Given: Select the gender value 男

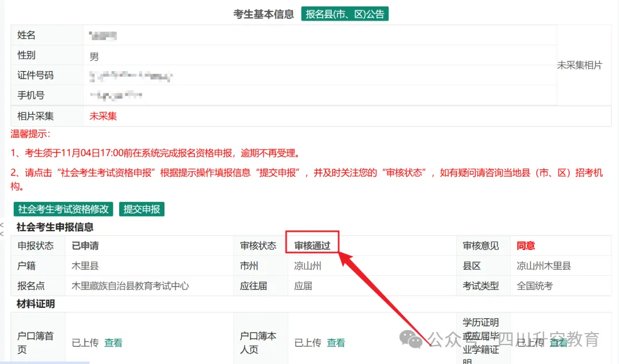Looking at the screenshot, I should [x=94, y=56].
